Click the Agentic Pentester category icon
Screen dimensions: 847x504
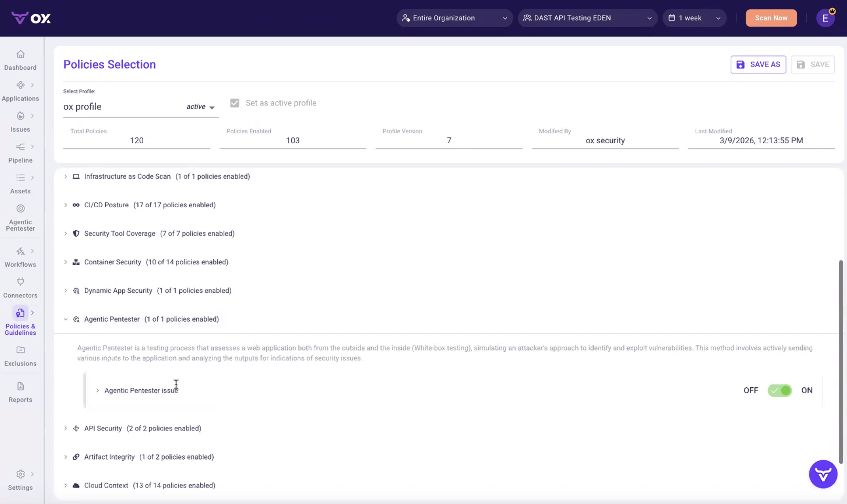click(76, 319)
